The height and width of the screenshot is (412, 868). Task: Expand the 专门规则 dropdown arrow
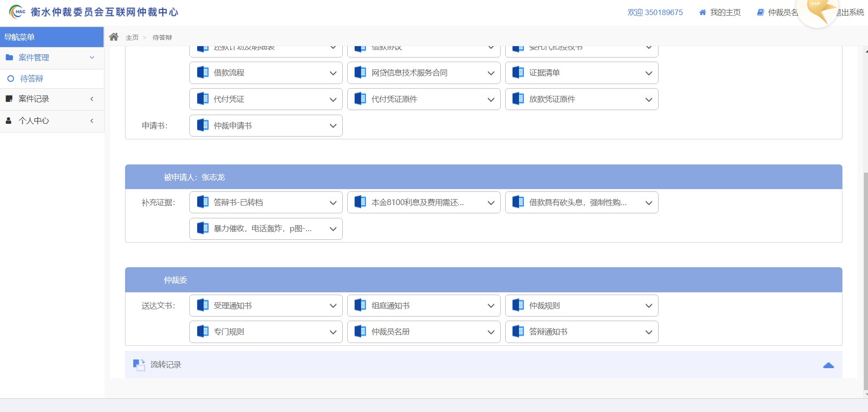click(333, 332)
